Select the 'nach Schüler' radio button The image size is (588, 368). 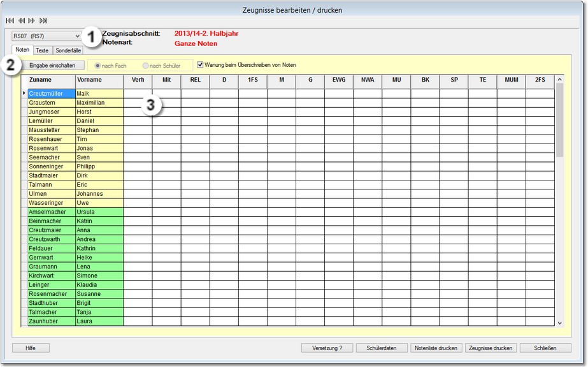tap(146, 66)
